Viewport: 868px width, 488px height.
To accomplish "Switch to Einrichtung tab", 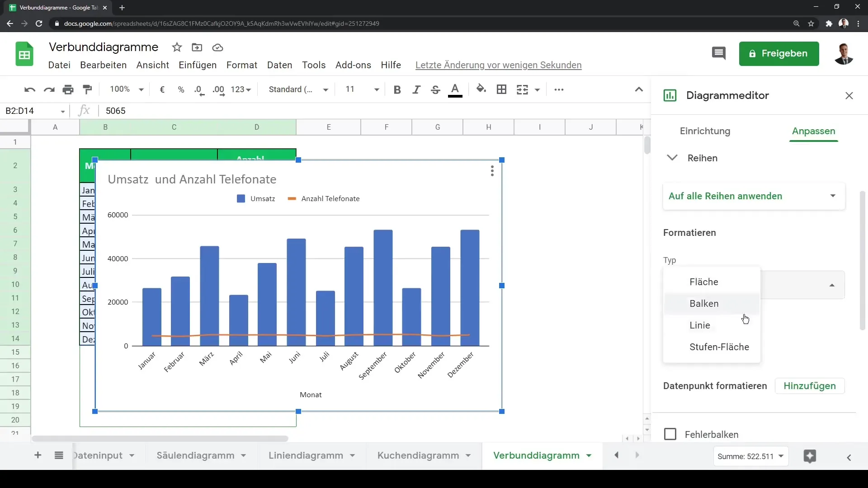I will click(705, 131).
